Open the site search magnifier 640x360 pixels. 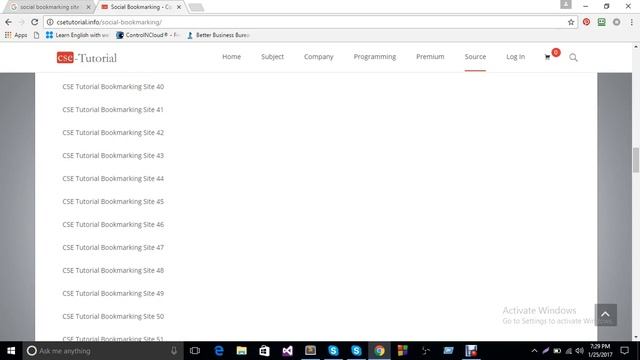pos(573,58)
